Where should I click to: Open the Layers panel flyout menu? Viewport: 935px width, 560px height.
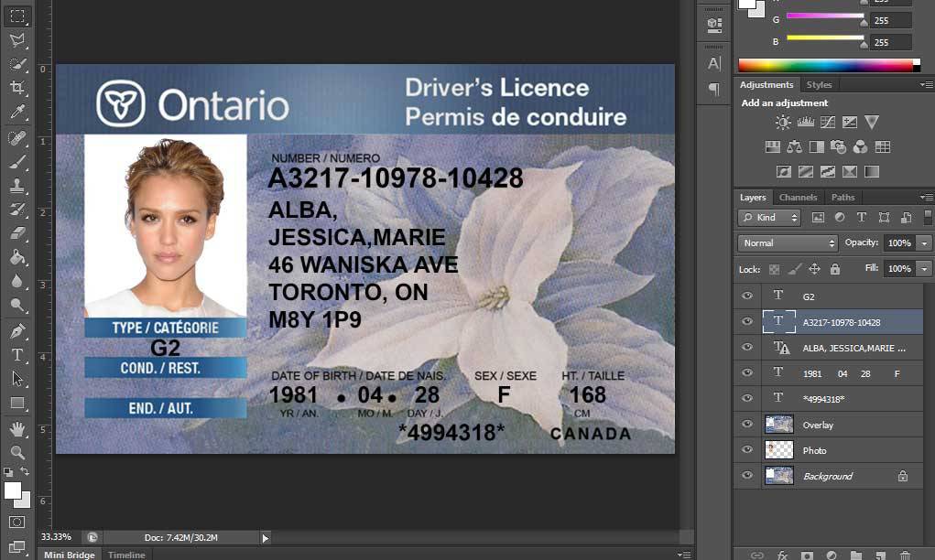pos(927,198)
